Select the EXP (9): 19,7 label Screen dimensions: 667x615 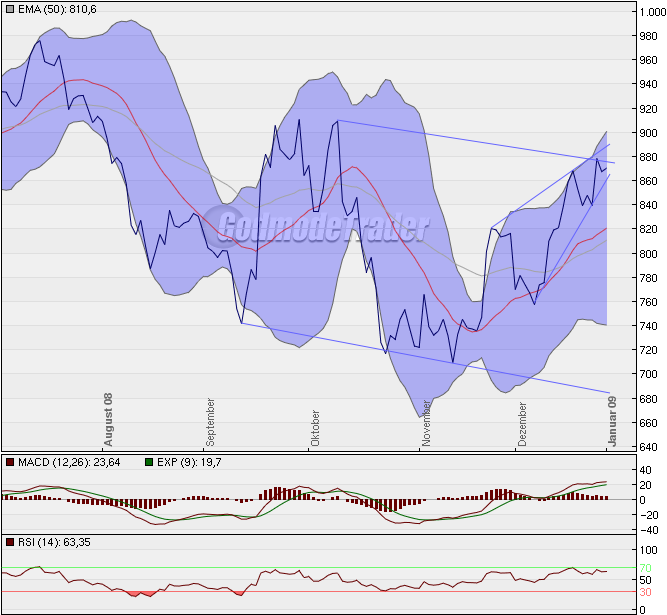[189, 462]
